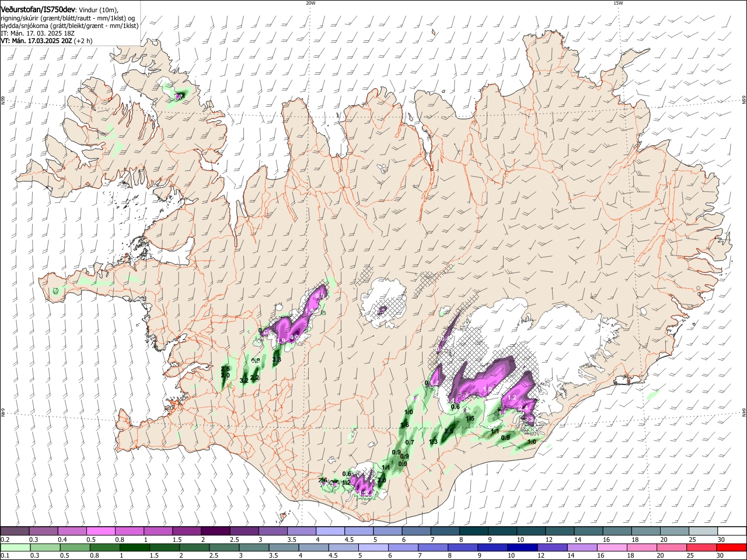Click the 2.2 precipitation value on the map
This screenshot has height=560, width=747.
[254, 377]
